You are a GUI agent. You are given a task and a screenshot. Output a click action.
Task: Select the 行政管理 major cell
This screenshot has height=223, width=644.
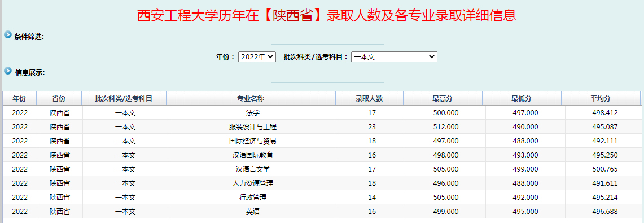(x=253, y=198)
